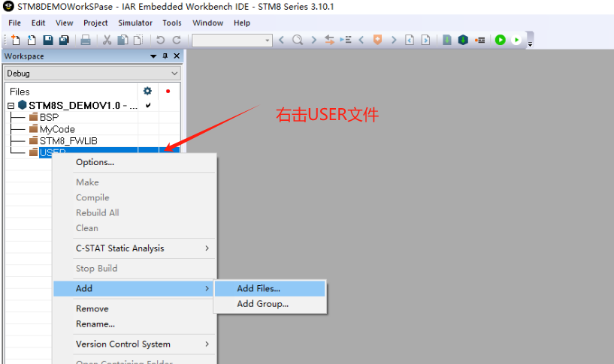Click the red dot column header

coord(168,91)
